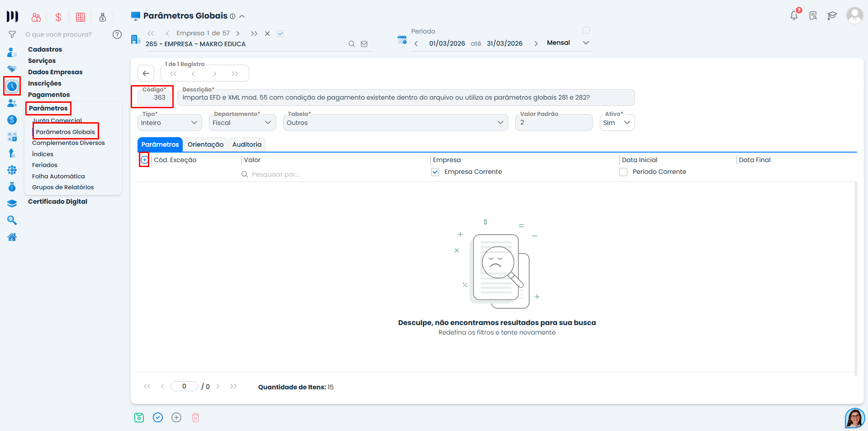Delete the record with the trash icon

point(195,417)
